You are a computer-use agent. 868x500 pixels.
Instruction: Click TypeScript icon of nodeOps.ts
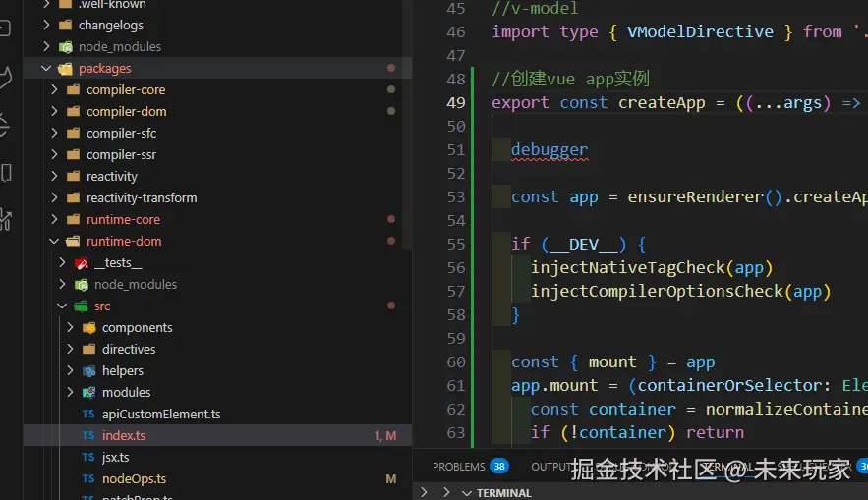[x=88, y=478]
